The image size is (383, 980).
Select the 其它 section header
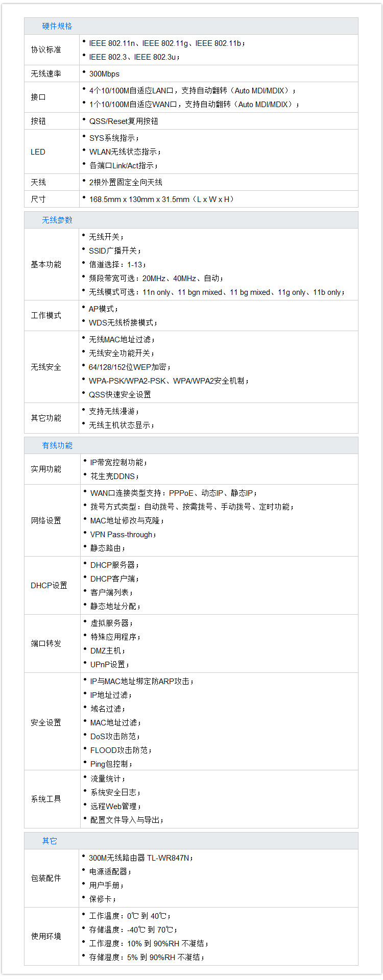coord(49,841)
